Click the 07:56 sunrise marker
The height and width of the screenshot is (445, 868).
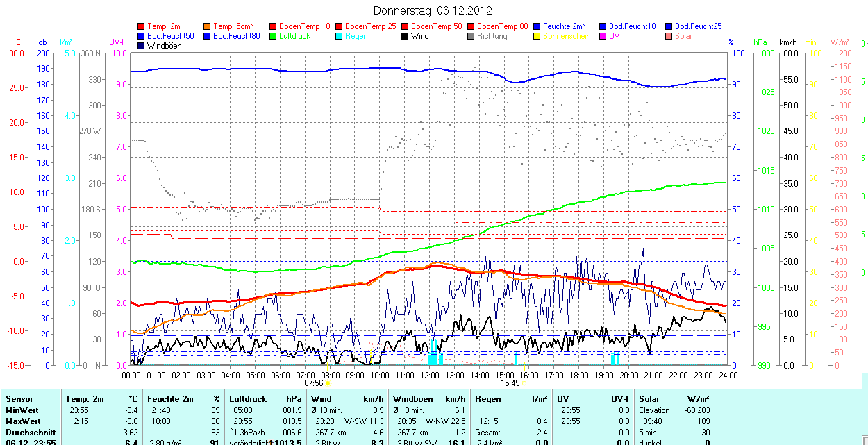314,383
